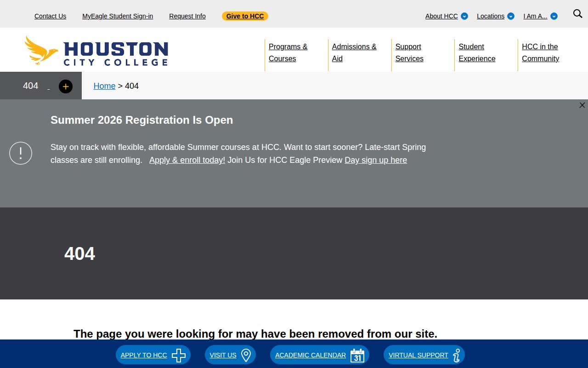Open the Academic Calendar icon
Viewport: 588px width, 368px height.
click(x=357, y=355)
